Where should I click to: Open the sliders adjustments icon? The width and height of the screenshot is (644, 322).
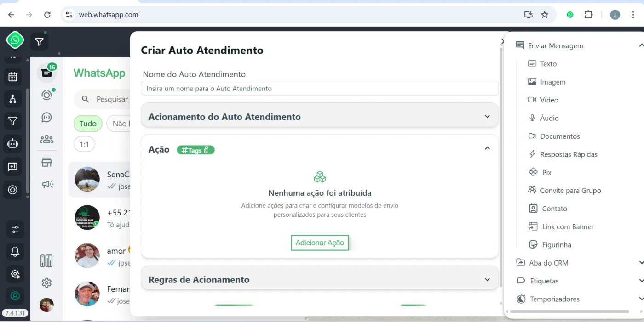(x=15, y=229)
